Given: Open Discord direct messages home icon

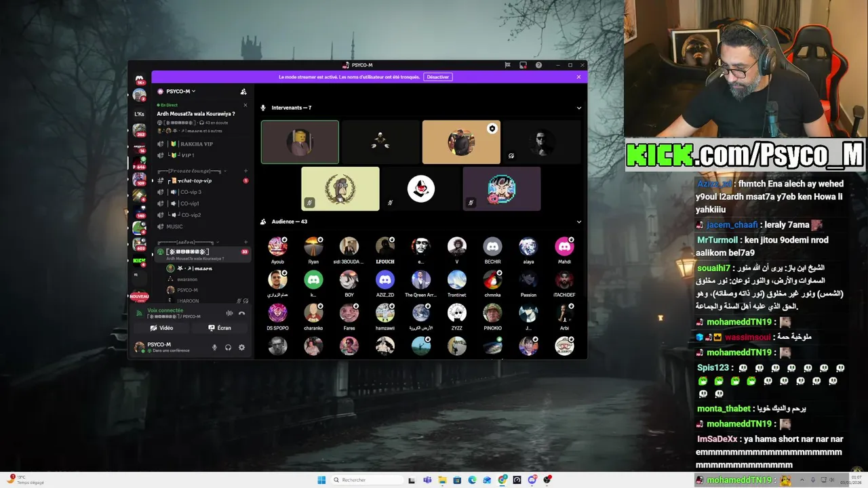Looking at the screenshot, I should pos(139,79).
